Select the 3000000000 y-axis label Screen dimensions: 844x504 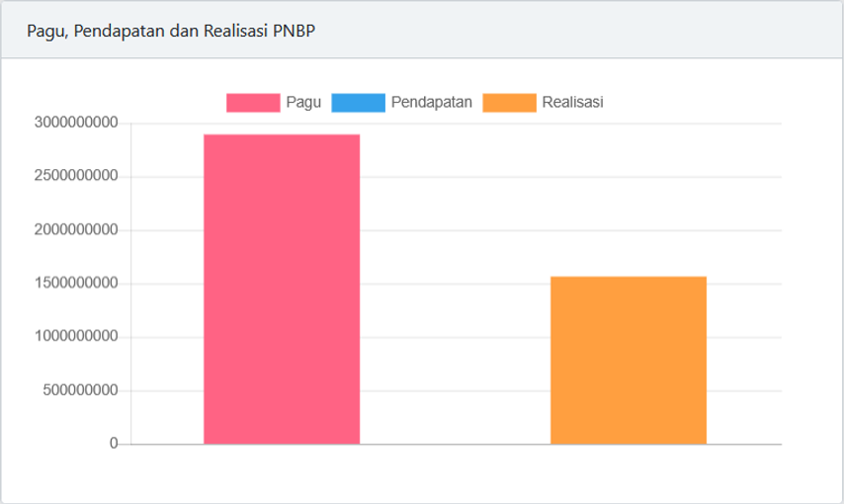[76, 124]
